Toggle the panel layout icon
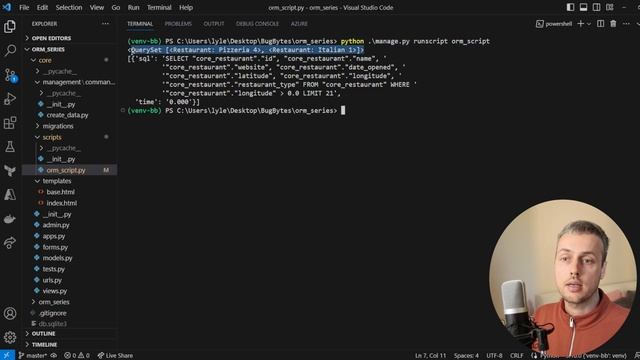Image resolution: width=640 pixels, height=360 pixels. 583,7
